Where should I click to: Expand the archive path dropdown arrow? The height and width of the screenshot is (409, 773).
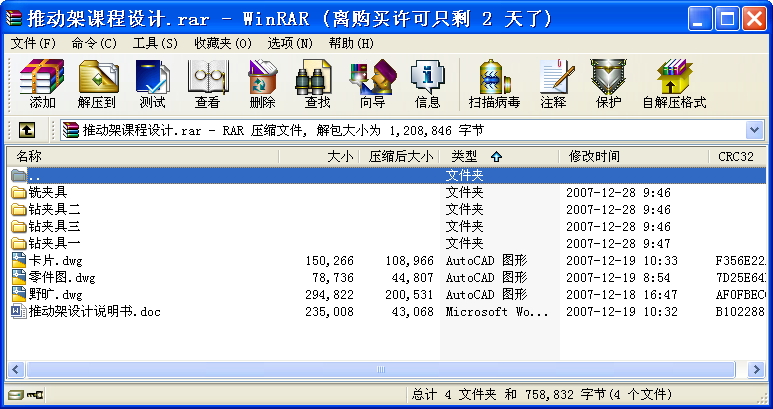pyautogui.click(x=754, y=131)
